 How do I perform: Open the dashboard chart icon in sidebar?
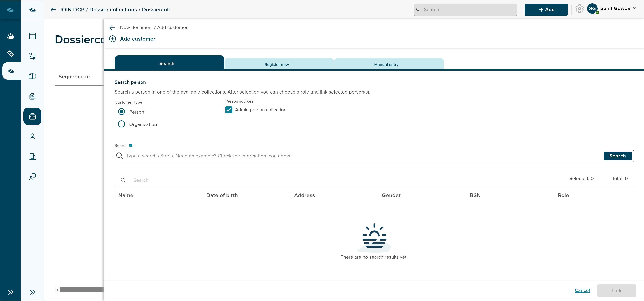tap(32, 36)
